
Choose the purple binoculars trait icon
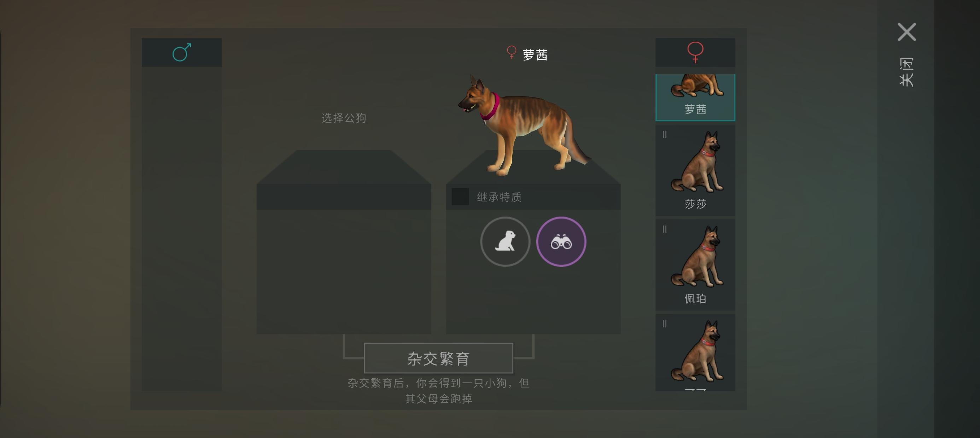pyautogui.click(x=561, y=242)
